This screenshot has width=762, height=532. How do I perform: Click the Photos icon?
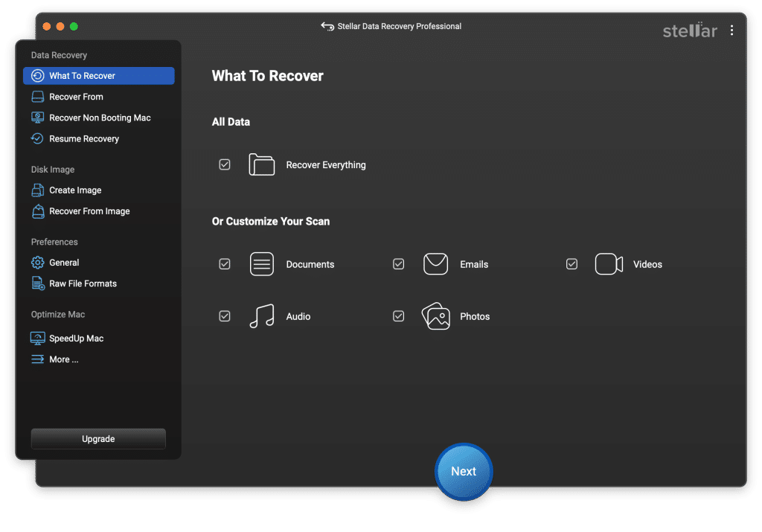pyautogui.click(x=435, y=316)
